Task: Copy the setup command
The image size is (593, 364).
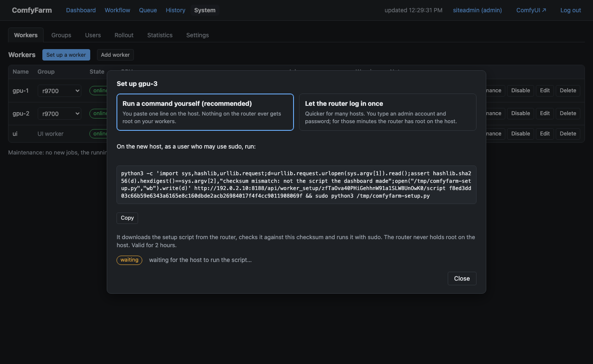Action: coord(127,218)
